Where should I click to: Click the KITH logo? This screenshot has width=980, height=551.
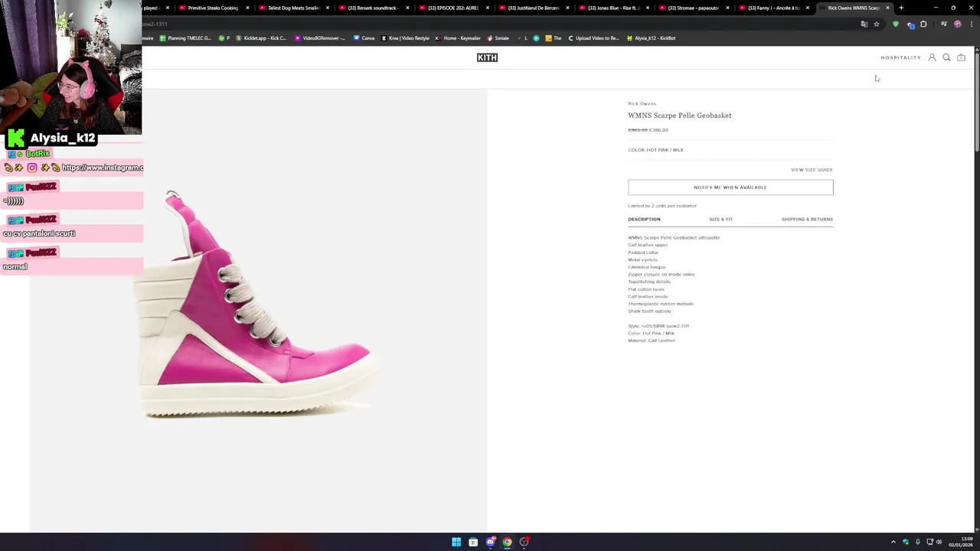pyautogui.click(x=487, y=57)
